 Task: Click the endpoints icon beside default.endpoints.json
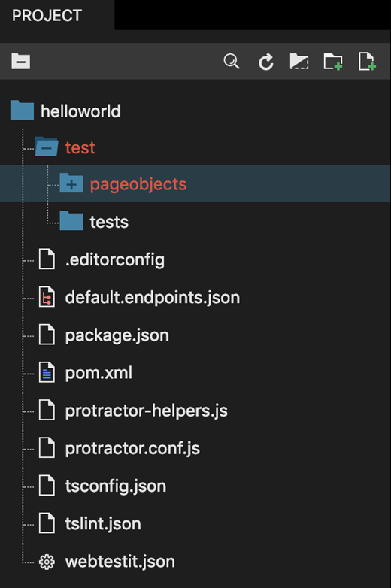pos(47,297)
